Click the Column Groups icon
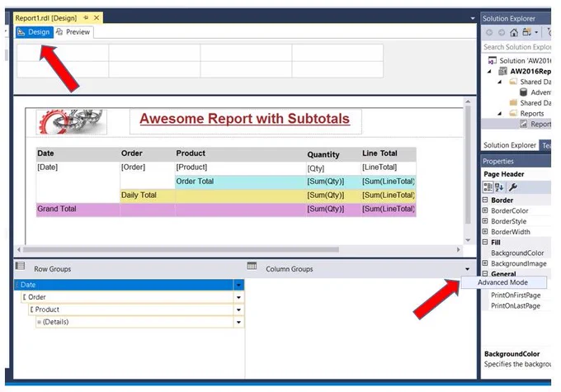The image size is (561, 392). pos(252,266)
